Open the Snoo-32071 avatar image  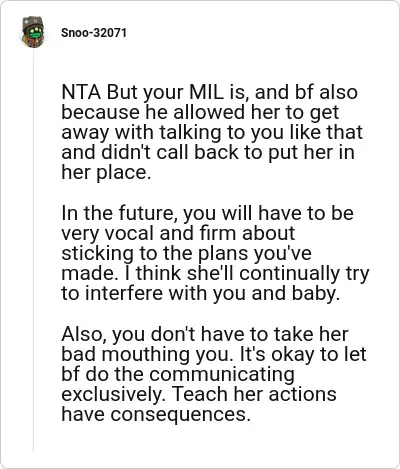tap(33, 32)
